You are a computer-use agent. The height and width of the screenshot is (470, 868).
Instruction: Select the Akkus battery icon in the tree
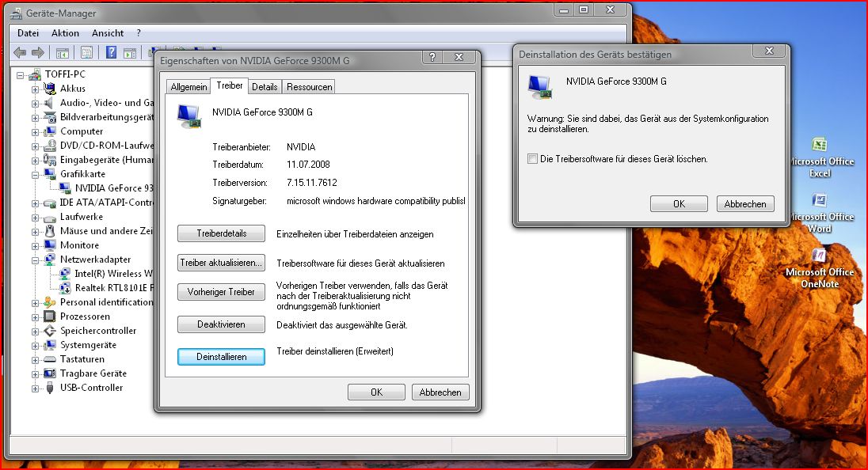pos(50,89)
